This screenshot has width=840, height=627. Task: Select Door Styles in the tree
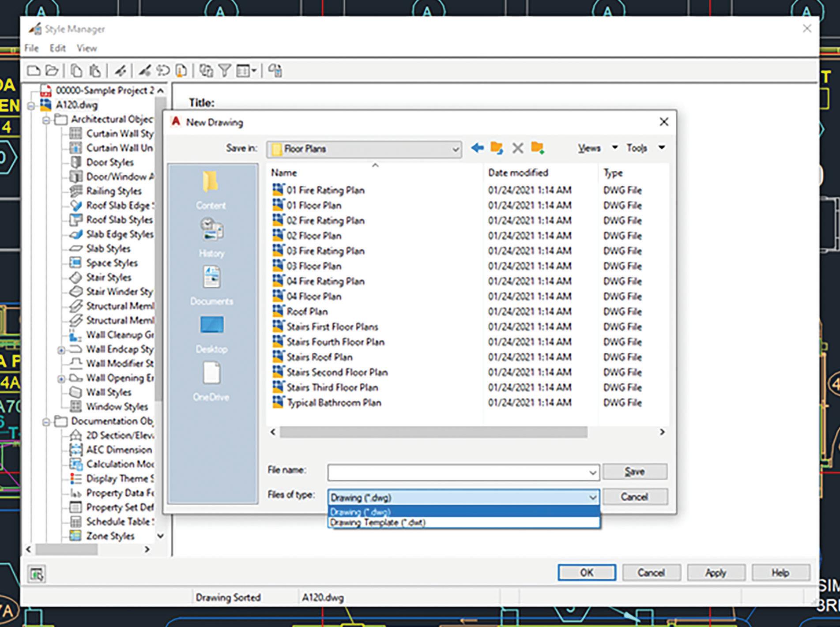110,162
